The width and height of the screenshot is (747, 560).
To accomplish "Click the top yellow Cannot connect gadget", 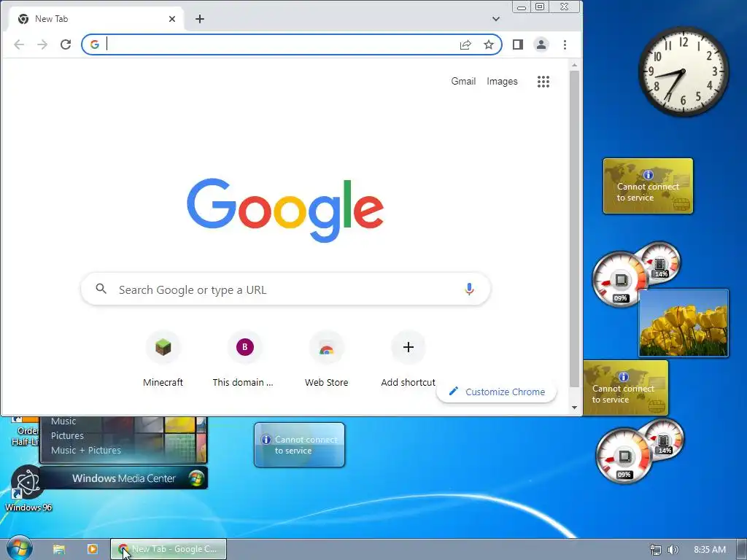I will pyautogui.click(x=648, y=186).
